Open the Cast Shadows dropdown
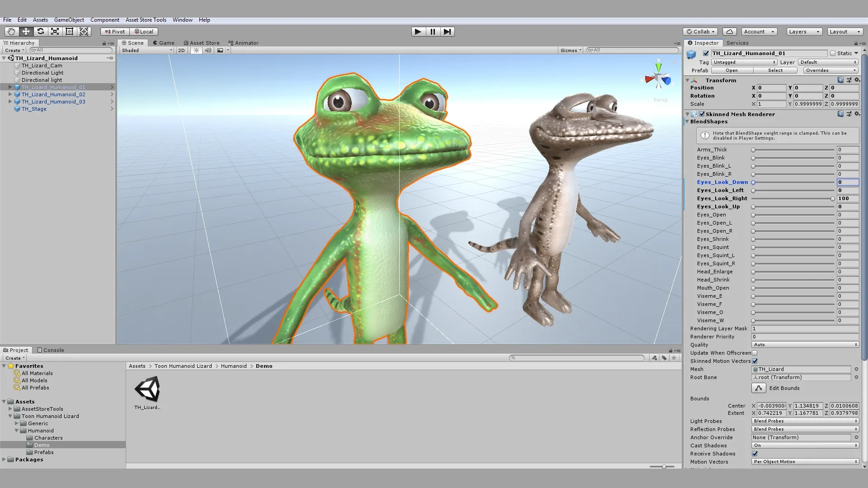Screen dimensions: 868x488 click(805, 446)
